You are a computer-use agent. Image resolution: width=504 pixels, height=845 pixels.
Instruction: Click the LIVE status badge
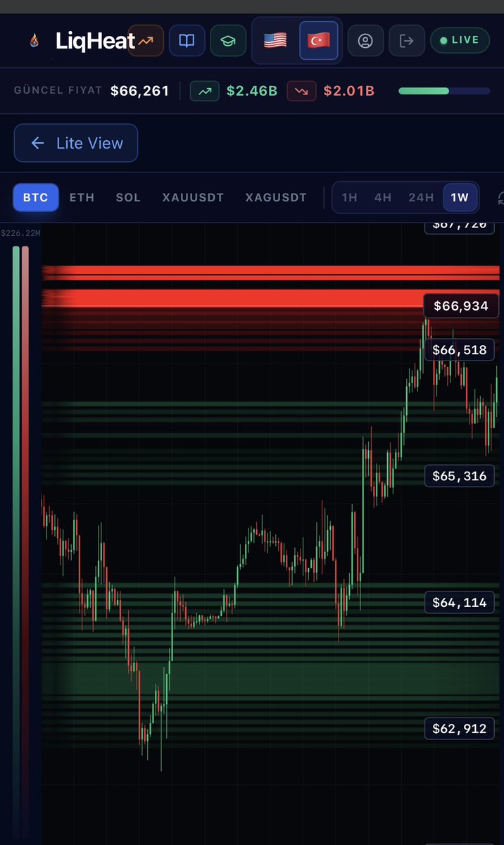pyautogui.click(x=459, y=40)
